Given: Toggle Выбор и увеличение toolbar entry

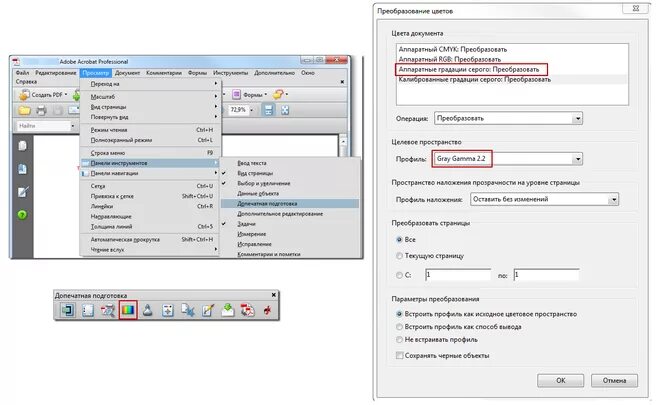Looking at the screenshot, I should coord(290,184).
